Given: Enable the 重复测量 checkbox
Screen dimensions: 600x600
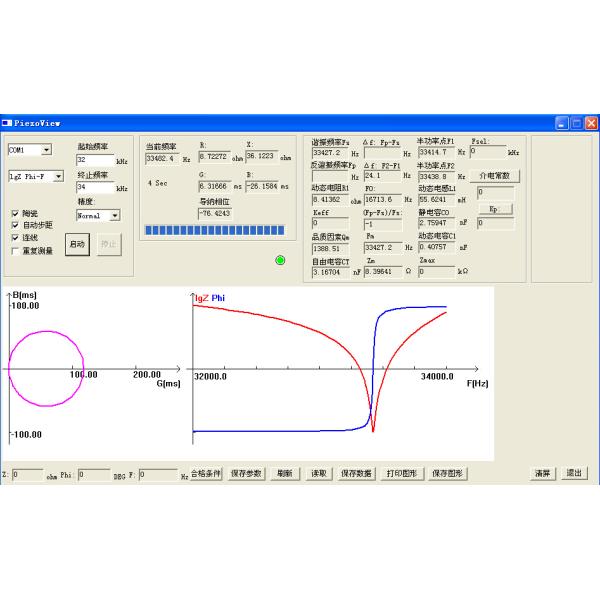Looking at the screenshot, I should coord(14,250).
